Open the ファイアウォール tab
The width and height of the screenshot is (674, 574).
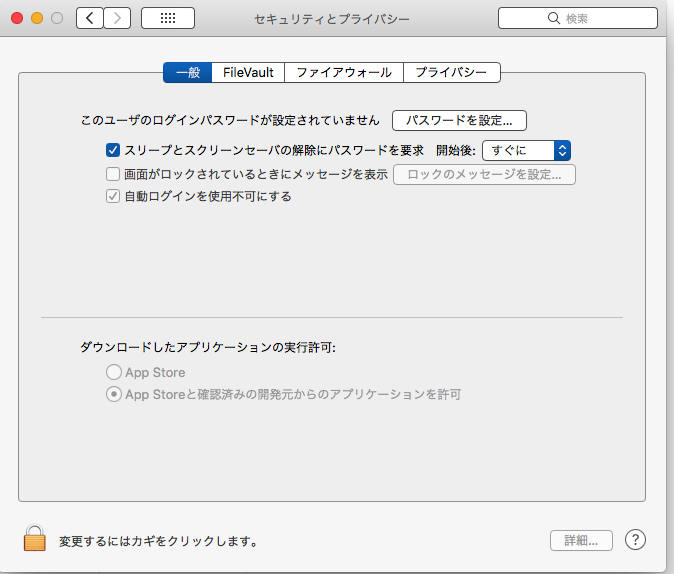[x=344, y=72]
